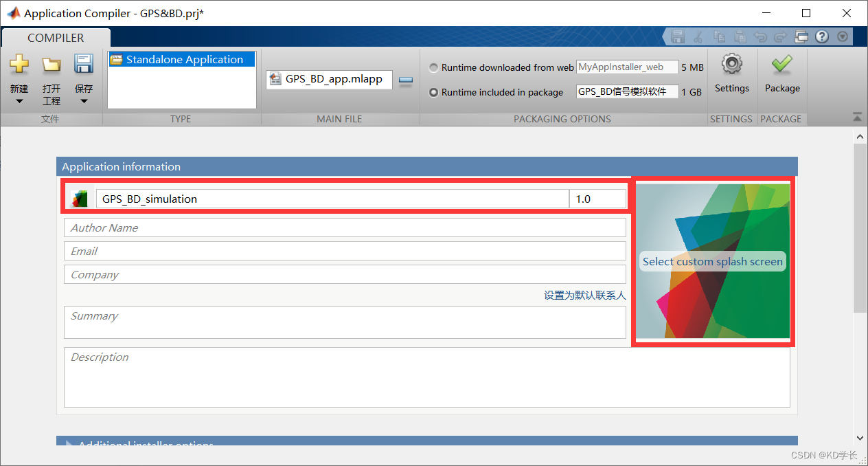Click the GPS_BD_app.mlapp main file entry
The image size is (868, 466).
pos(330,79)
